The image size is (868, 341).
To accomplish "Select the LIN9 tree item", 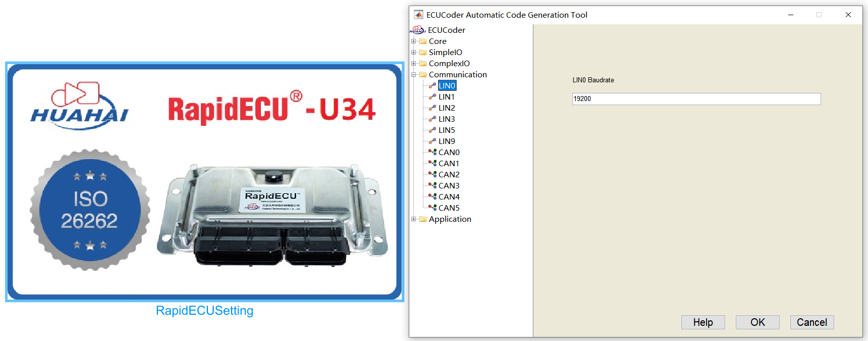I will tap(447, 141).
